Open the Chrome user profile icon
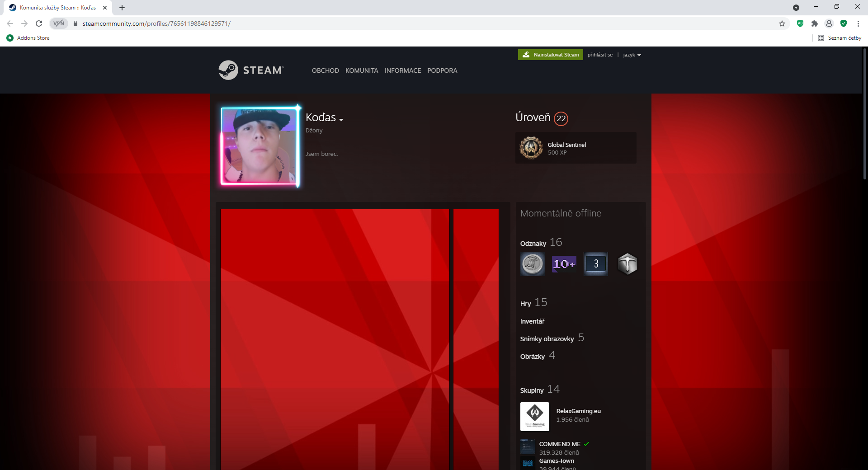Image resolution: width=868 pixels, height=470 pixels. (x=829, y=23)
